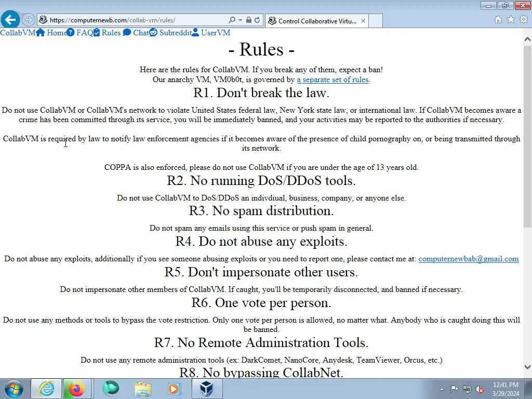Click heading 'R3. No spam distribution.'
The image size is (532, 399).
point(261,211)
